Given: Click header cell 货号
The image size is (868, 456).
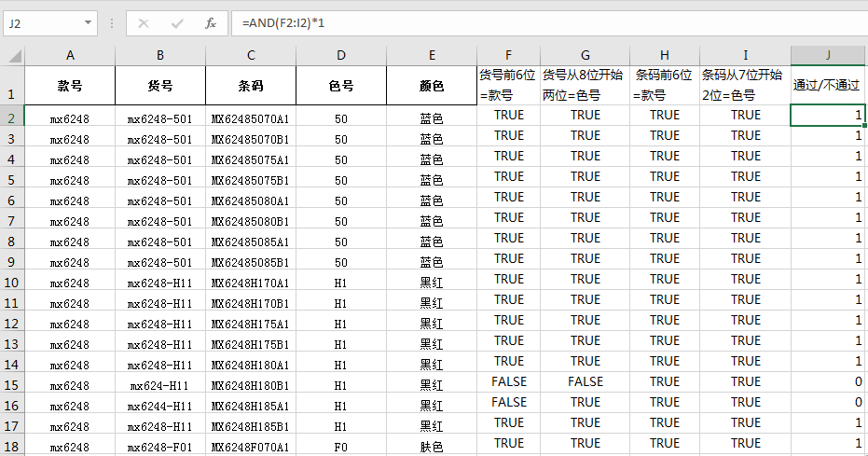Looking at the screenshot, I should pos(160,86).
